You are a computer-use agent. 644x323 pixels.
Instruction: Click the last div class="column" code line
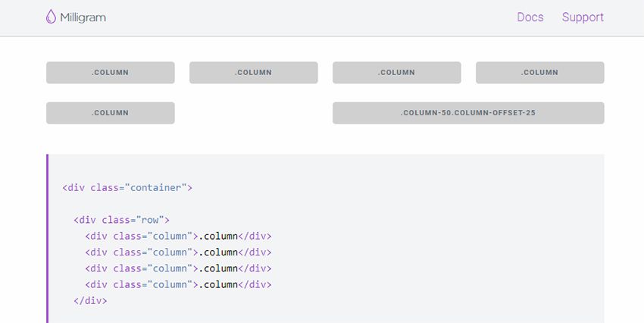click(178, 284)
